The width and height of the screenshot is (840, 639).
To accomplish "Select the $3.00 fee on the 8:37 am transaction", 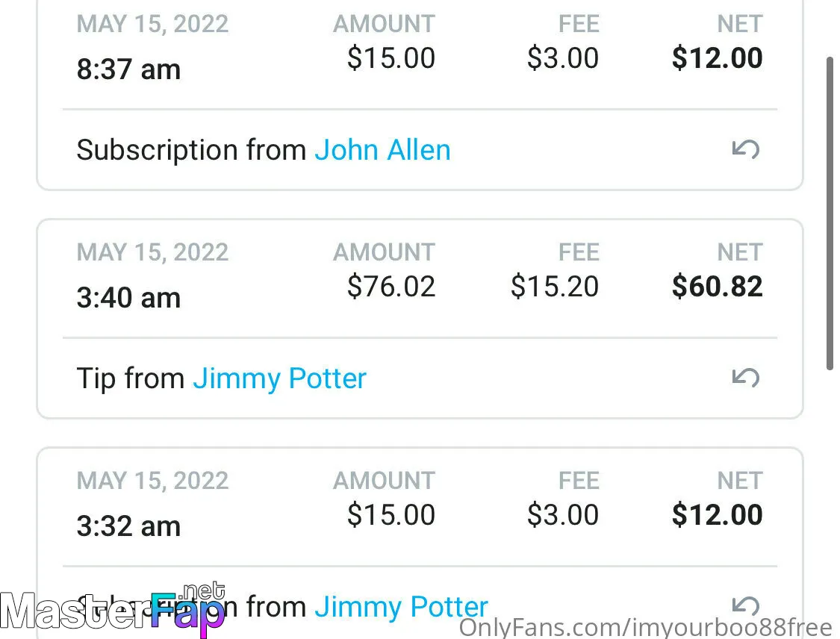I will tap(562, 57).
